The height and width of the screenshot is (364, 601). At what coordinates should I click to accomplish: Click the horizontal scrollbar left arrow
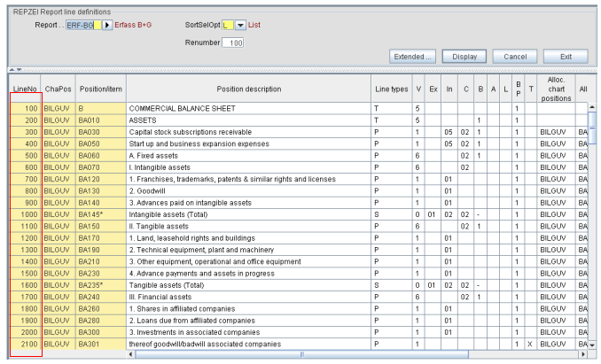point(130,354)
